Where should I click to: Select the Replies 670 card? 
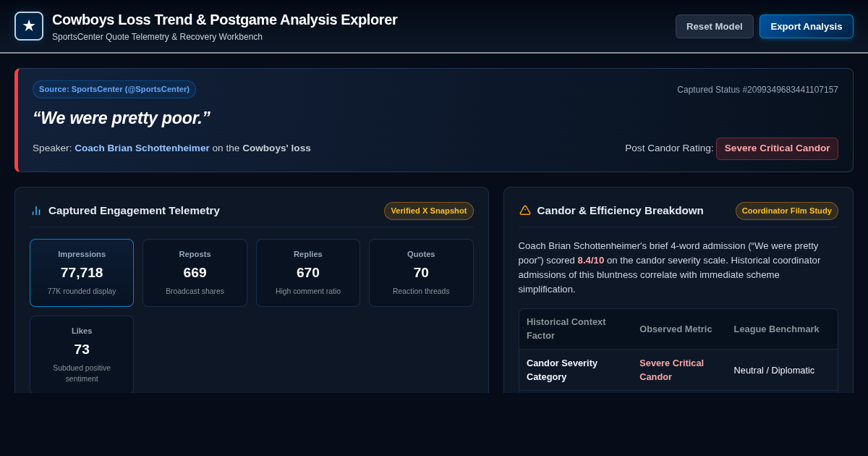click(308, 273)
